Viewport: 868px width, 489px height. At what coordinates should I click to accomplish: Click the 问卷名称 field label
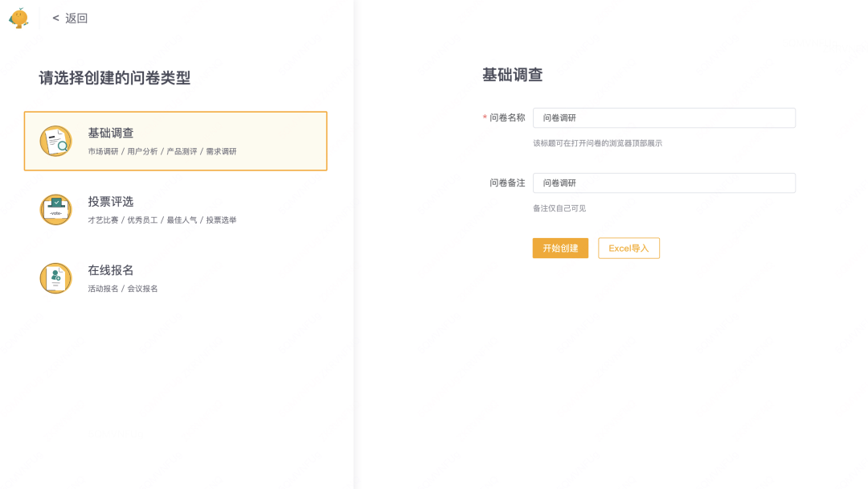pyautogui.click(x=506, y=117)
